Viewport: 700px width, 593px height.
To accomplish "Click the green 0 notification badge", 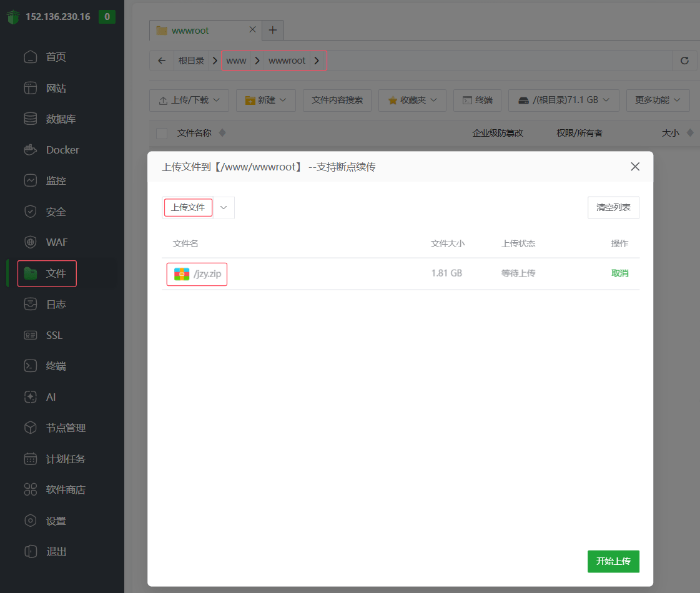I will (107, 17).
